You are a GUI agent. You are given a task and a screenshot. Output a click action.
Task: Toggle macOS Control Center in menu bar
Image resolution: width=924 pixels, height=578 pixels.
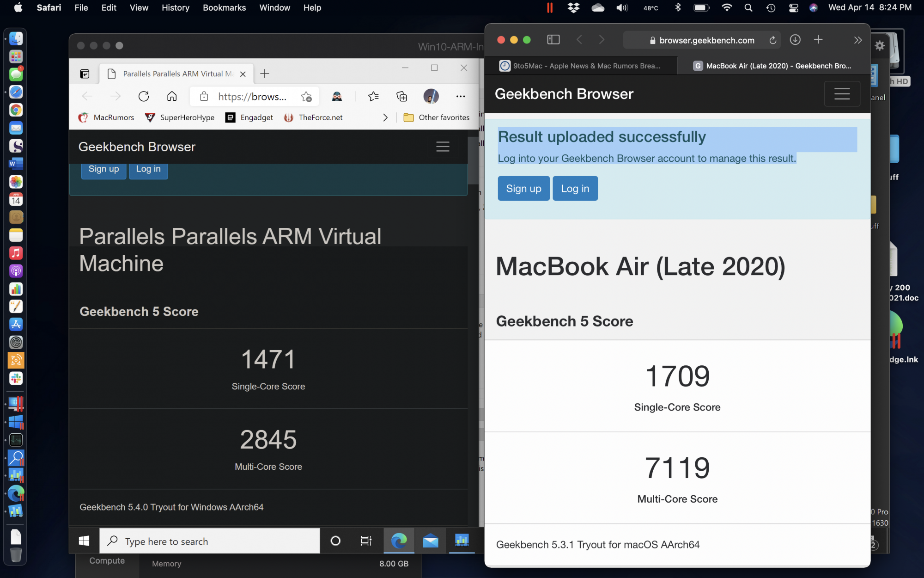click(x=793, y=8)
